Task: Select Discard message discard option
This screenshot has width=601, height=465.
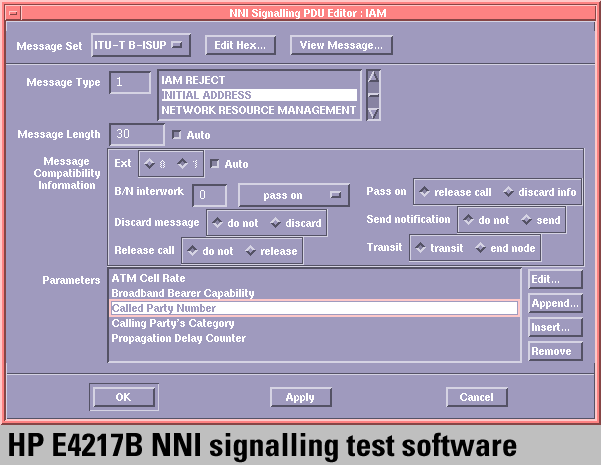Action: tap(296, 223)
